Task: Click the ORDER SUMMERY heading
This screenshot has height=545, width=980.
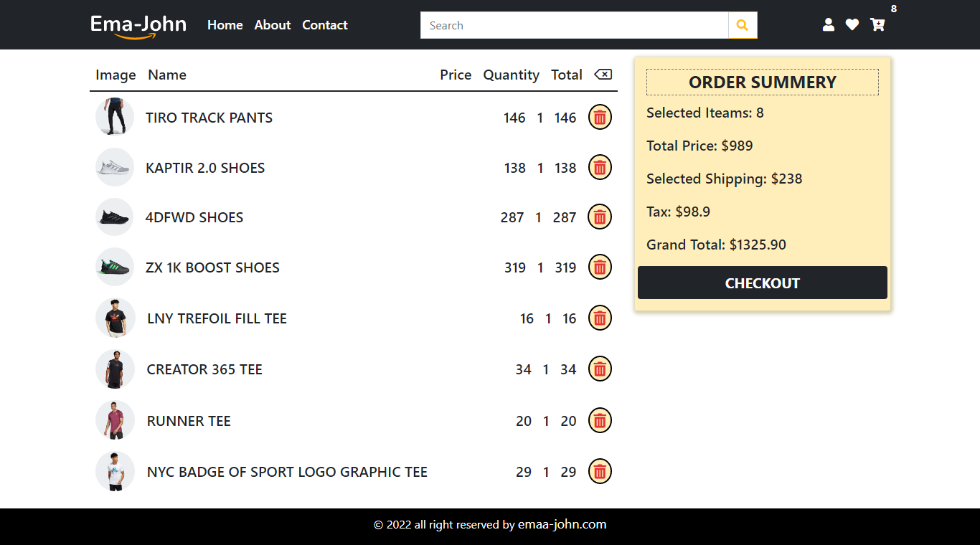Action: click(763, 82)
